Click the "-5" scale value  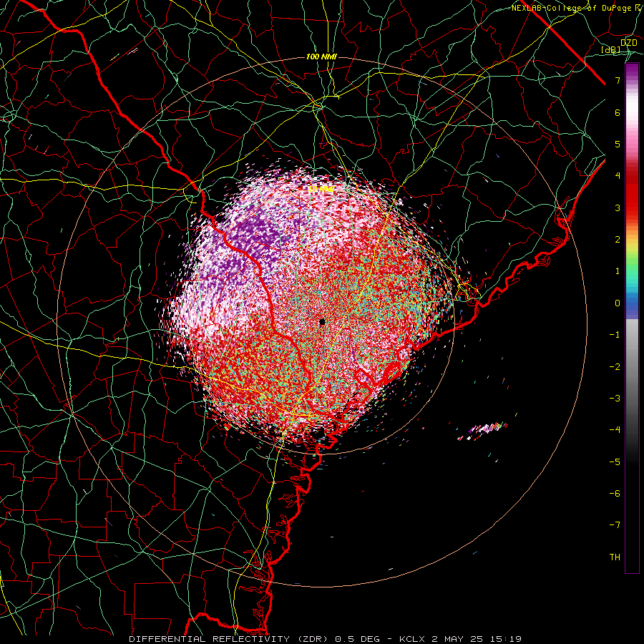pos(615,462)
